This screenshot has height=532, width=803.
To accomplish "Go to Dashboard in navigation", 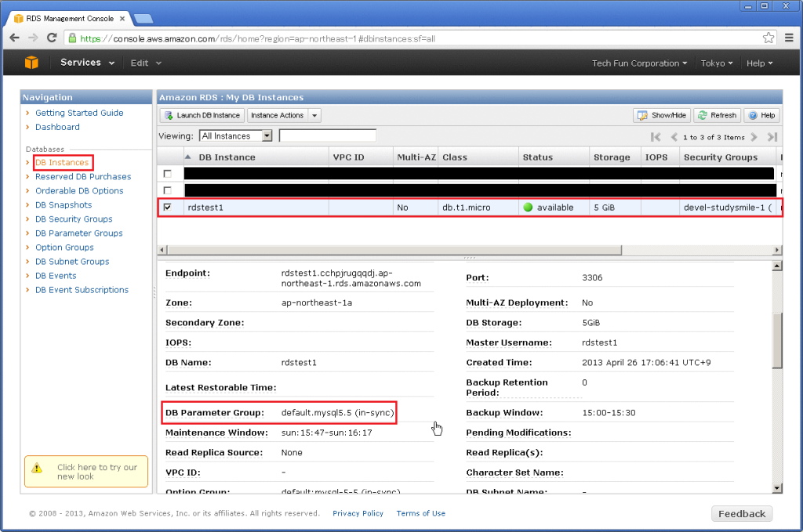I will [57, 127].
